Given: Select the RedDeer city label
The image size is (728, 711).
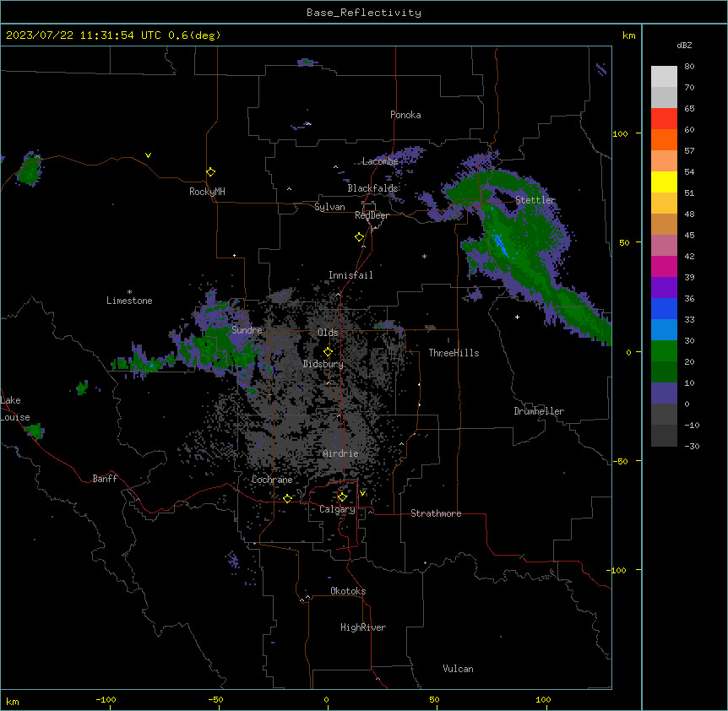Looking at the screenshot, I should (x=372, y=215).
